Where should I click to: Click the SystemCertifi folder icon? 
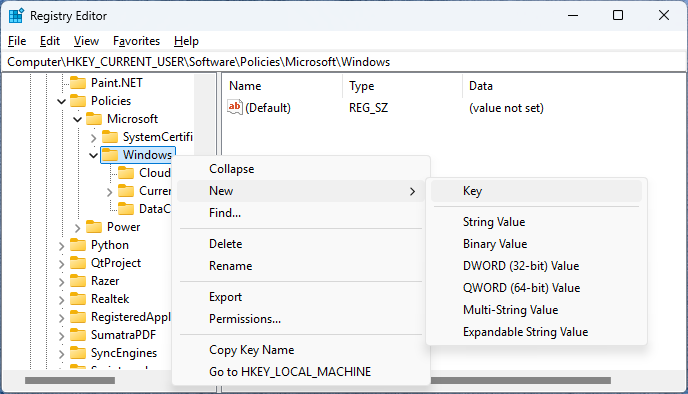tap(110, 136)
